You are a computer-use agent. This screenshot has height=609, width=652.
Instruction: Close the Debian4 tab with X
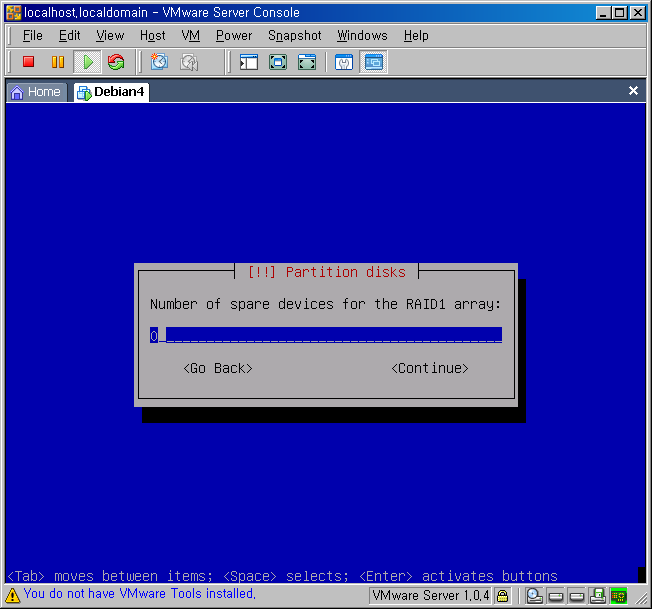(633, 91)
